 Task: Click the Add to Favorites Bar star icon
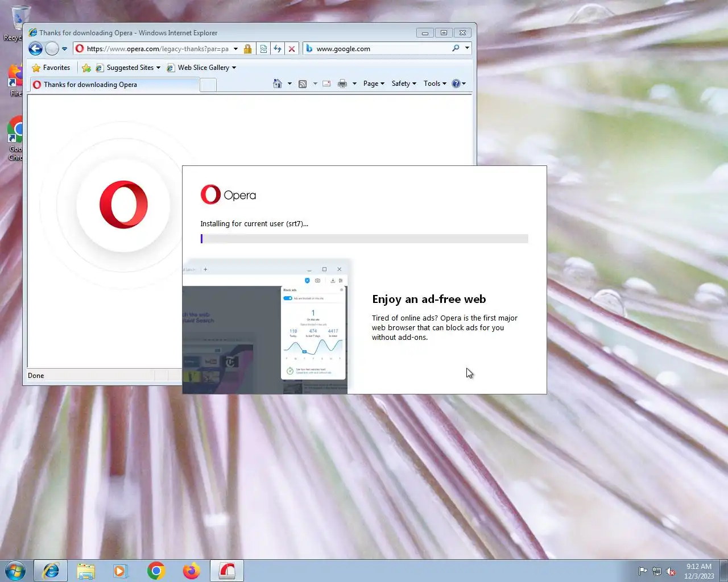tap(86, 68)
